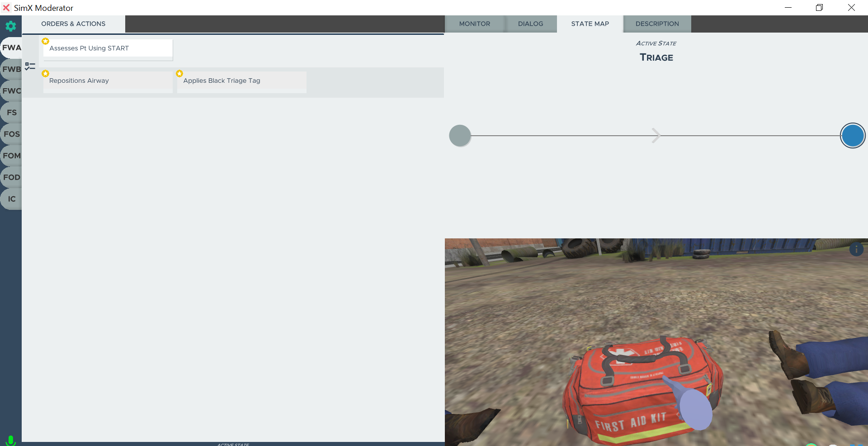Select the FOM participant tab
This screenshot has width=868, height=446.
pos(12,156)
